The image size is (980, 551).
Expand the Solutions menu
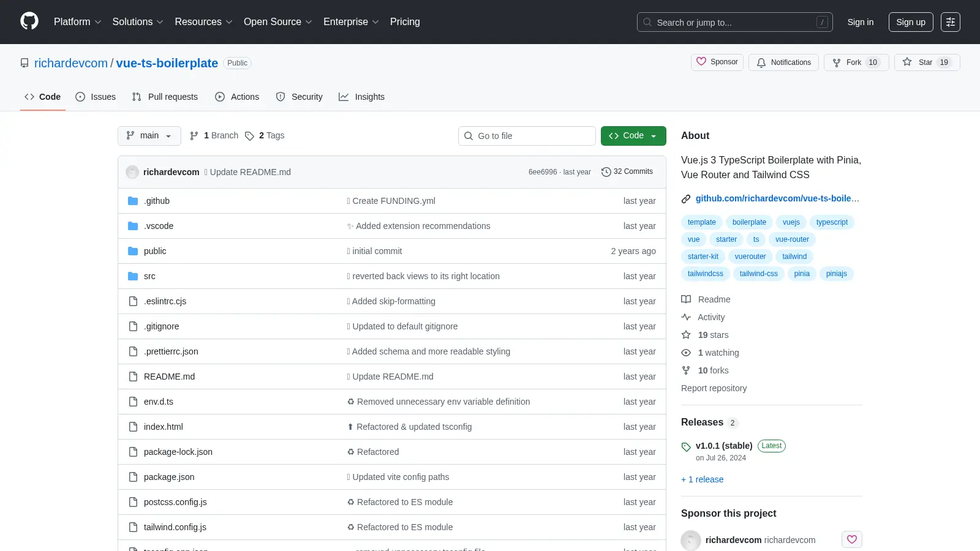point(138,22)
